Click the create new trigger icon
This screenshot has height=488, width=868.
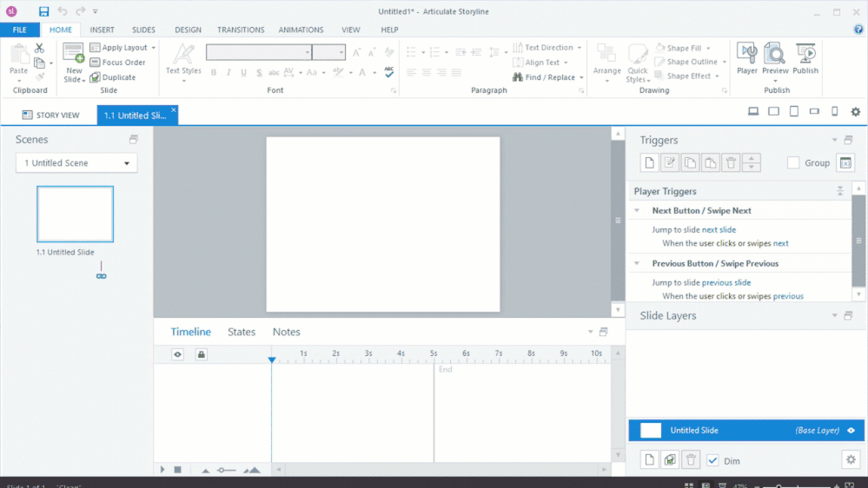(x=649, y=162)
